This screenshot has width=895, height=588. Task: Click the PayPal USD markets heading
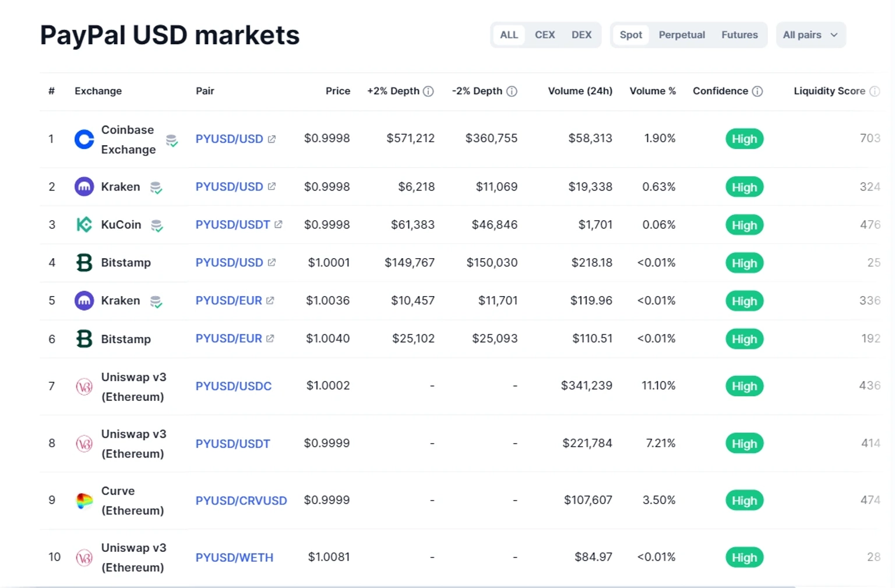pos(170,35)
